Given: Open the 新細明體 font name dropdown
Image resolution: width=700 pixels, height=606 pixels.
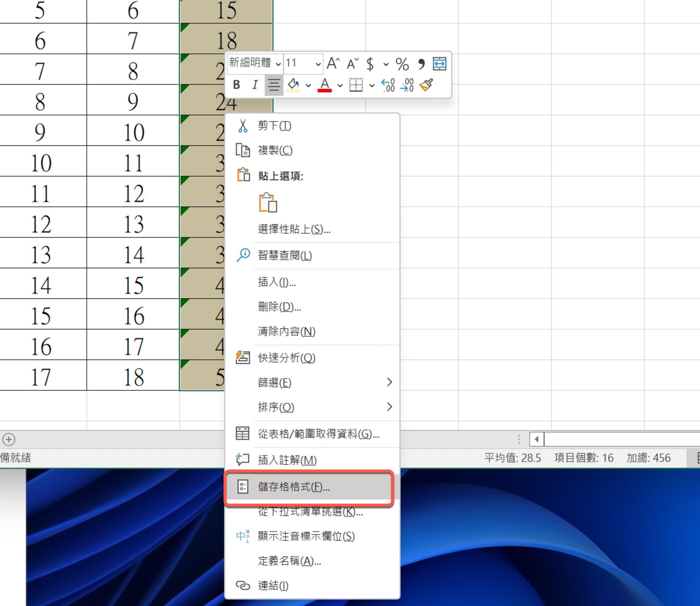Looking at the screenshot, I should pyautogui.click(x=278, y=63).
